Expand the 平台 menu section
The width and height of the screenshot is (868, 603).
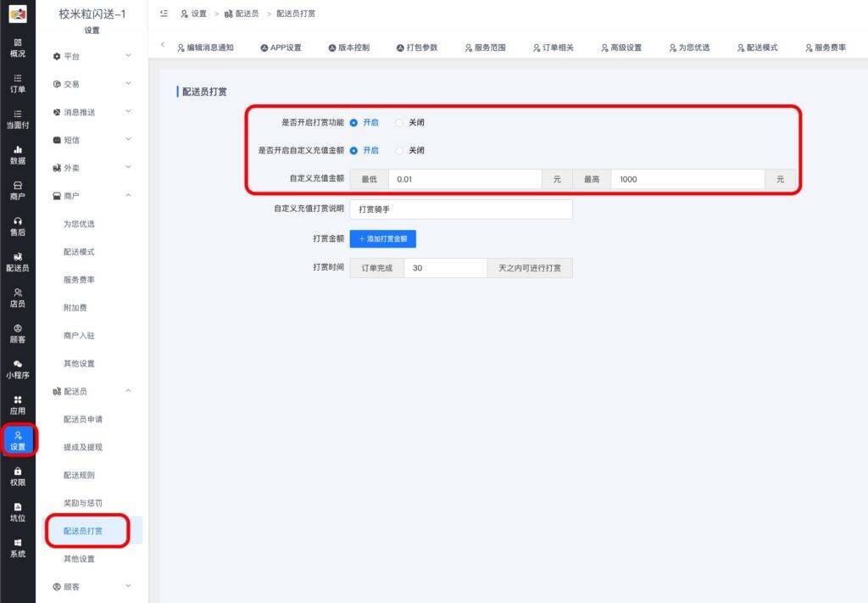[92, 56]
